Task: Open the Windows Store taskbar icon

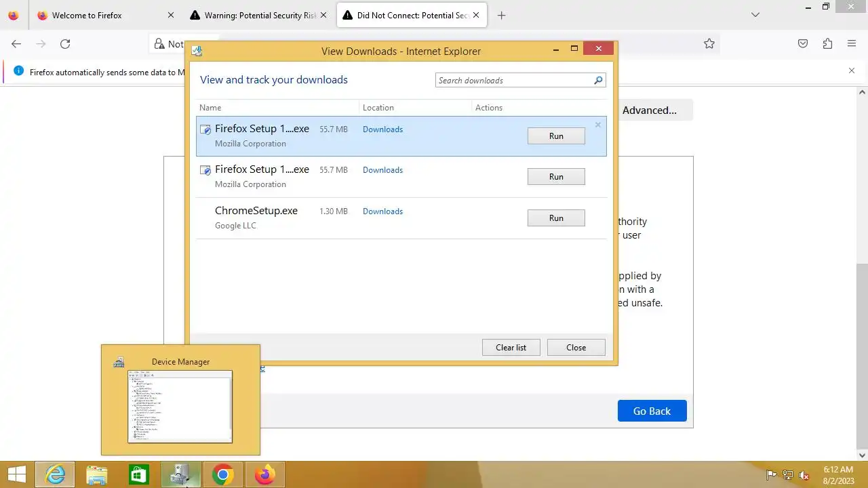Action: 139,475
